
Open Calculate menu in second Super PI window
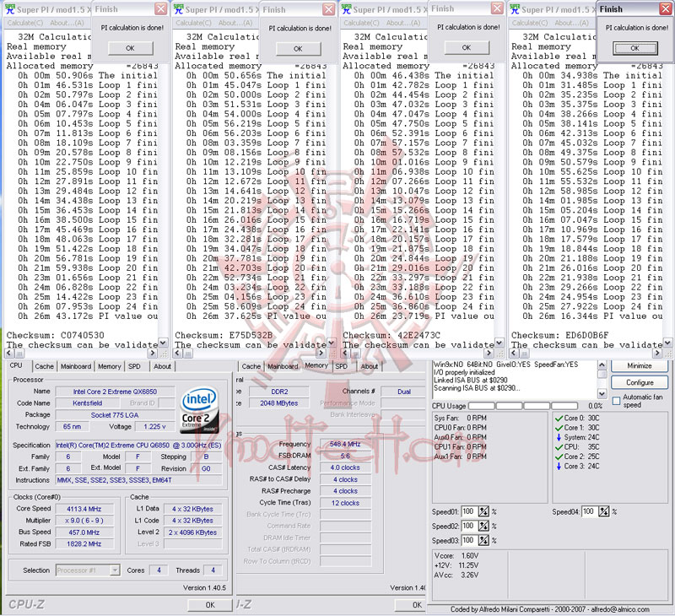click(194, 23)
